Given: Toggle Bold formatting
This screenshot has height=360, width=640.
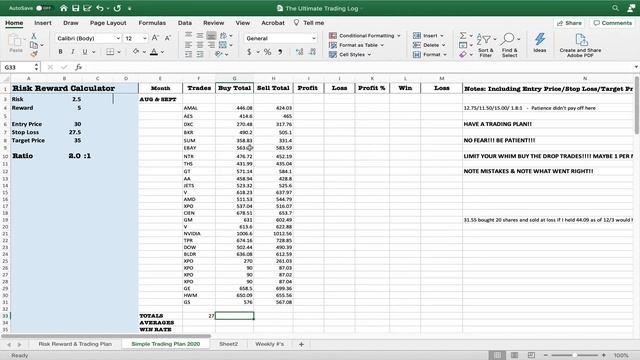Looking at the screenshot, I should pos(60,52).
